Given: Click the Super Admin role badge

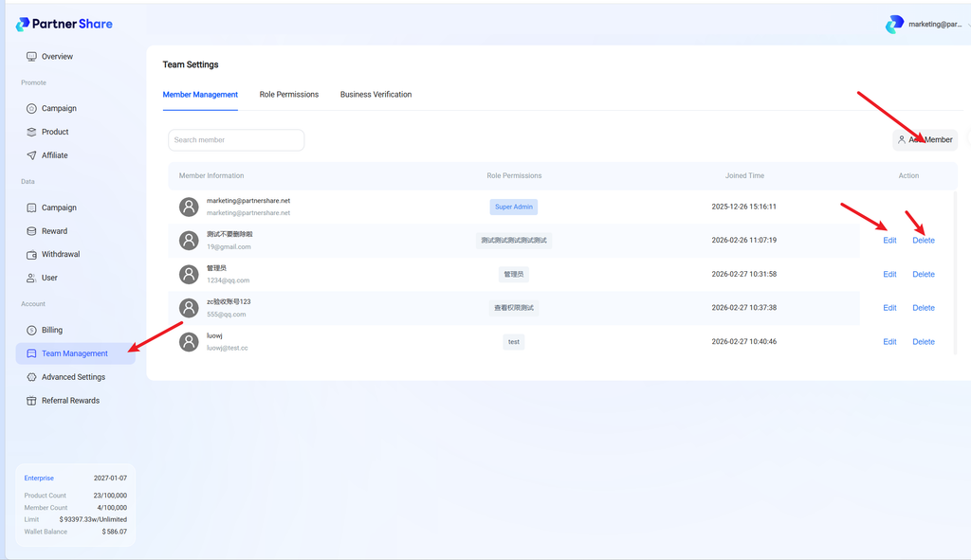Looking at the screenshot, I should tap(513, 207).
